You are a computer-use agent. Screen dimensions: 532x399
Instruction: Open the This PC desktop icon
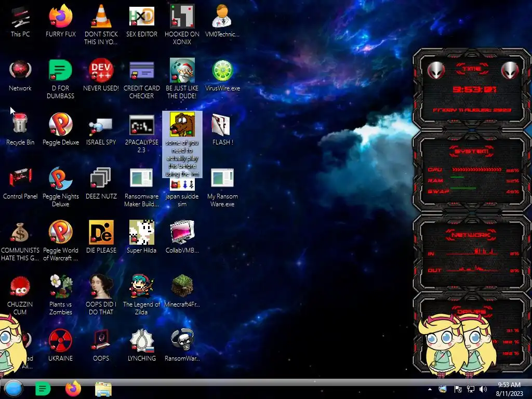[20, 16]
